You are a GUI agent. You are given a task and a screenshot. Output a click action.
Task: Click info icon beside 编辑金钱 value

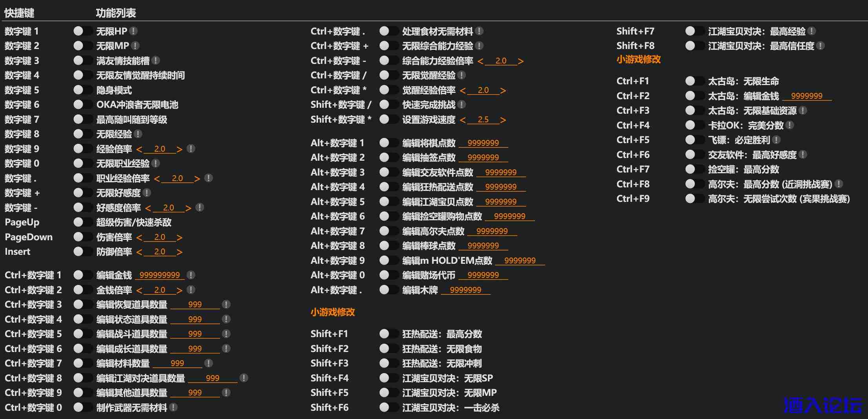point(191,275)
